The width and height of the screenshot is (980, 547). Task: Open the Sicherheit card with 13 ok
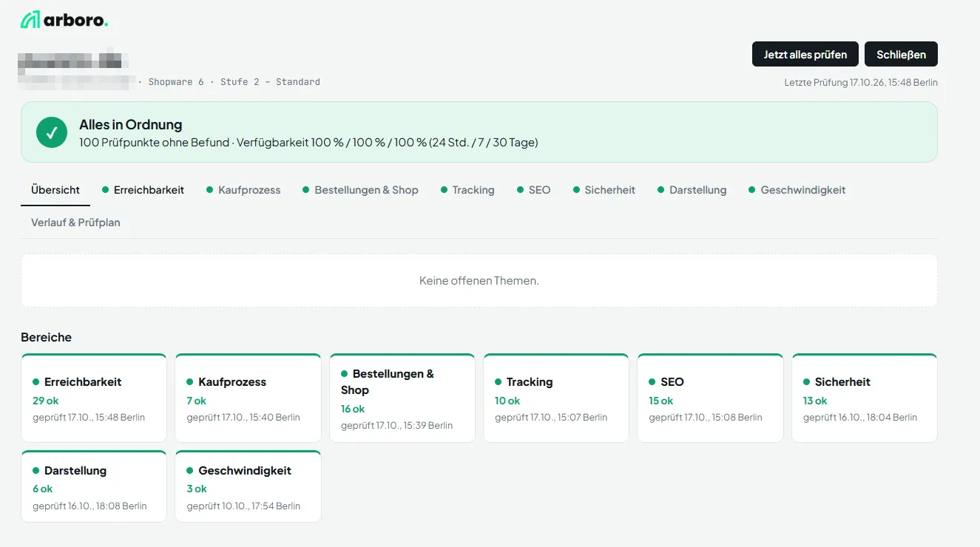coord(865,398)
